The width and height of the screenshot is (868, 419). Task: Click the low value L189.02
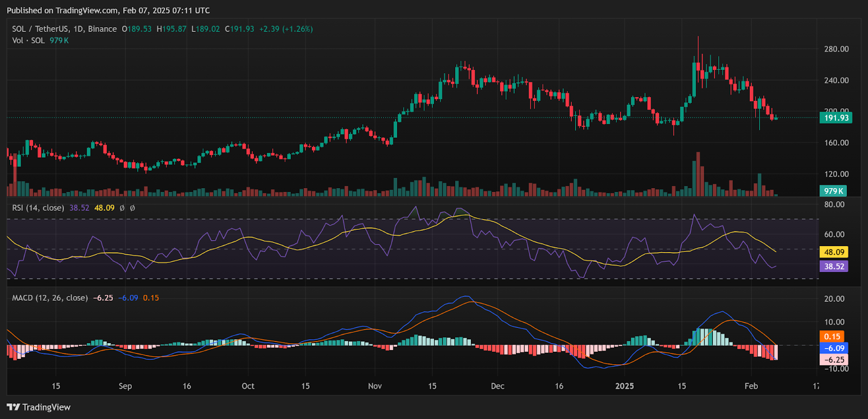point(206,29)
